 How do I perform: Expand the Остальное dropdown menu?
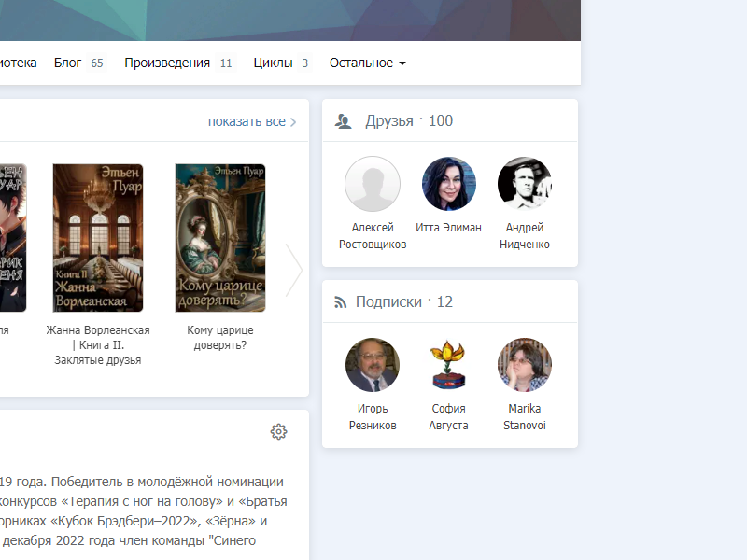click(x=367, y=63)
